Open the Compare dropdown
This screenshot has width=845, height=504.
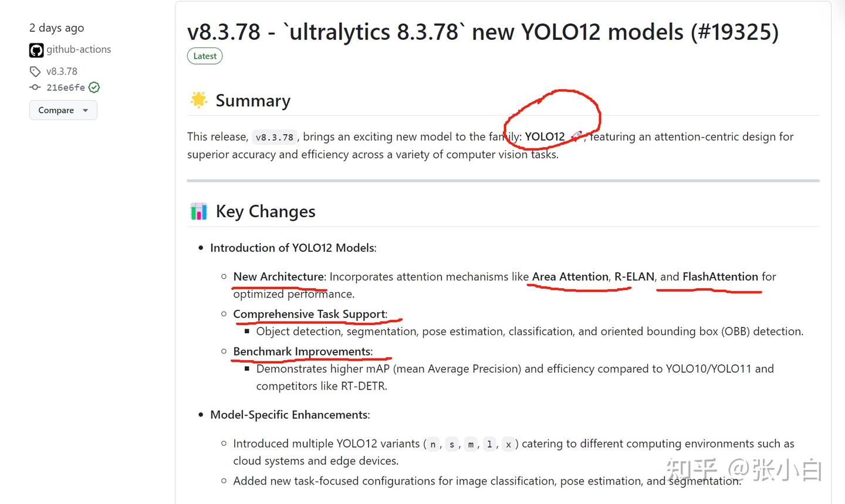pyautogui.click(x=63, y=110)
